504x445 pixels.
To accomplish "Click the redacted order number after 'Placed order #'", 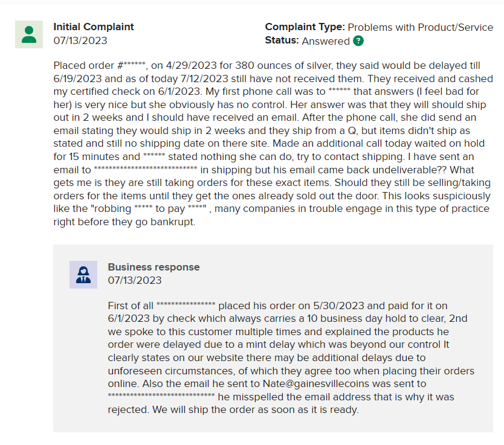I will pos(135,63).
